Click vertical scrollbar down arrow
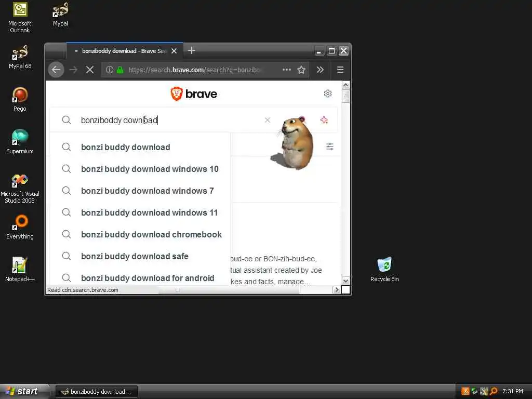The height and width of the screenshot is (399, 532). point(345,281)
